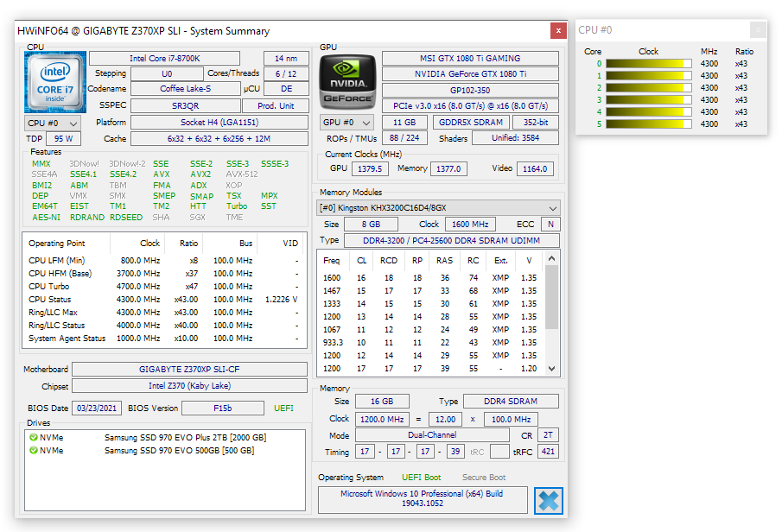The image size is (782, 532).
Task: Click the GPU clock 1379.5 value
Action: 370,169
